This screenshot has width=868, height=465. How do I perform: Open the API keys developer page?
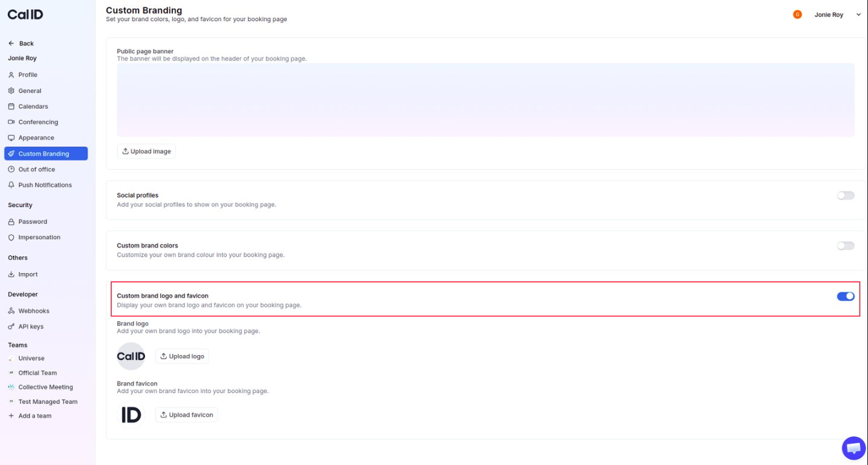click(x=46, y=327)
